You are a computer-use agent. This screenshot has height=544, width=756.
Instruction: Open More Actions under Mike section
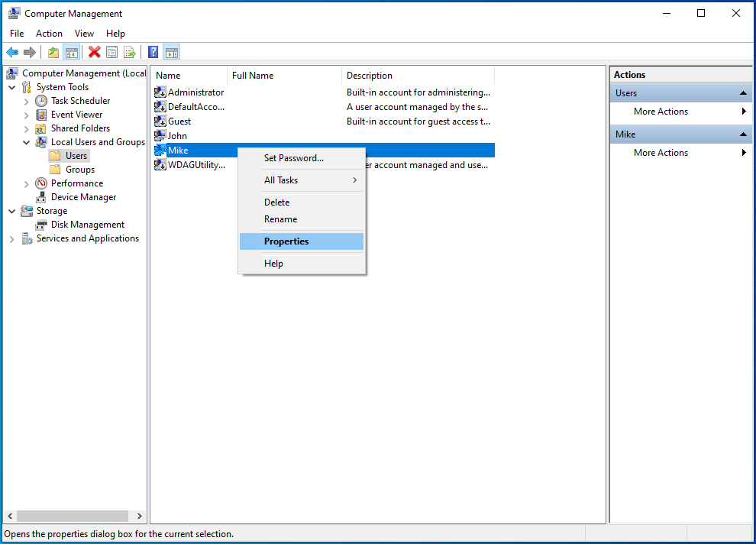[661, 153]
